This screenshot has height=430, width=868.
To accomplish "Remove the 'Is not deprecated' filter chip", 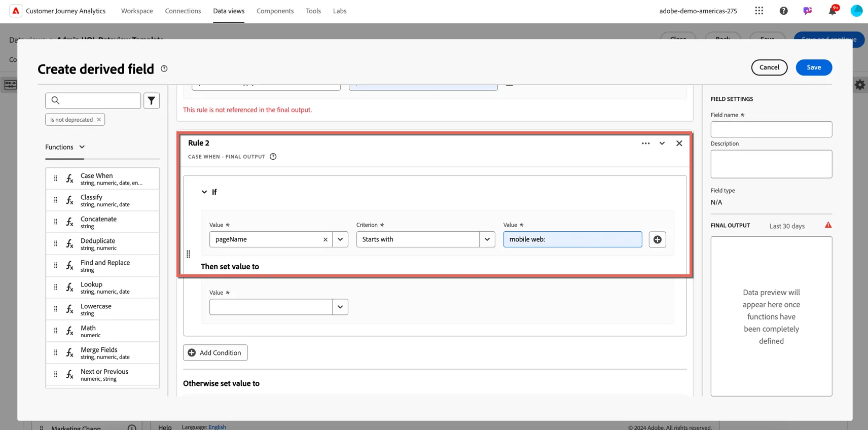I will click(x=99, y=120).
